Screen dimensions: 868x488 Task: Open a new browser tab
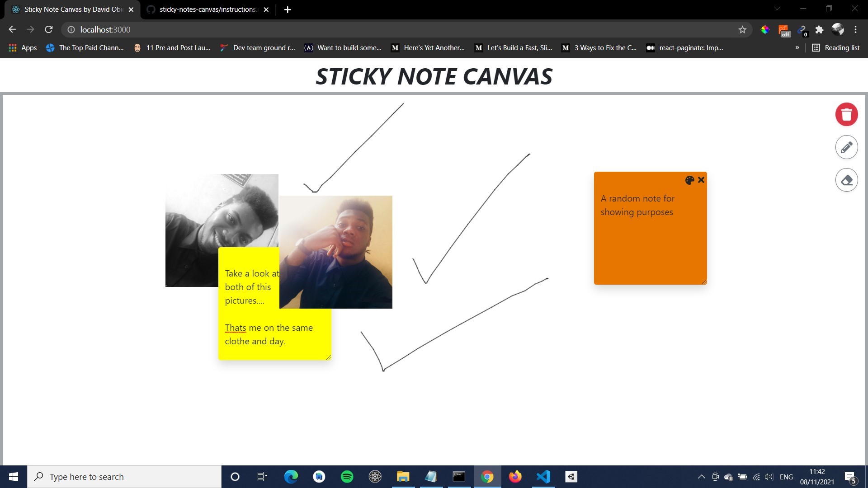[288, 9]
